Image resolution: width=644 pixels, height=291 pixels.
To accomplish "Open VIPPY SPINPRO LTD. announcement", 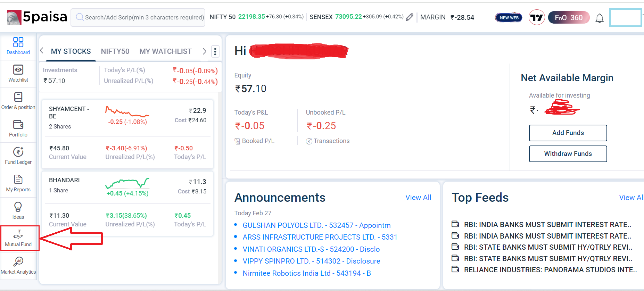I will (311, 261).
